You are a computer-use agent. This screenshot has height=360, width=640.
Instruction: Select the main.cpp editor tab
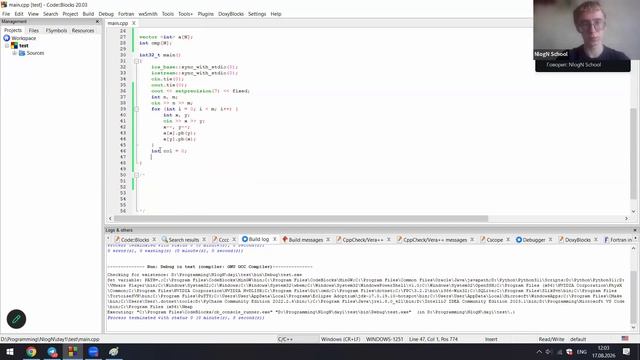coord(118,23)
